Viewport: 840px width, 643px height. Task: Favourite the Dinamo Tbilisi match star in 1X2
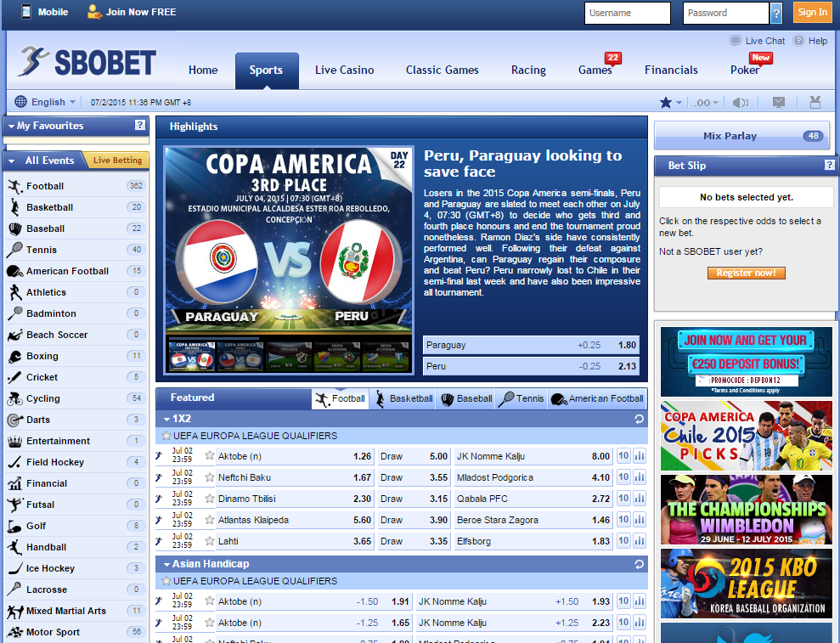(x=210, y=499)
